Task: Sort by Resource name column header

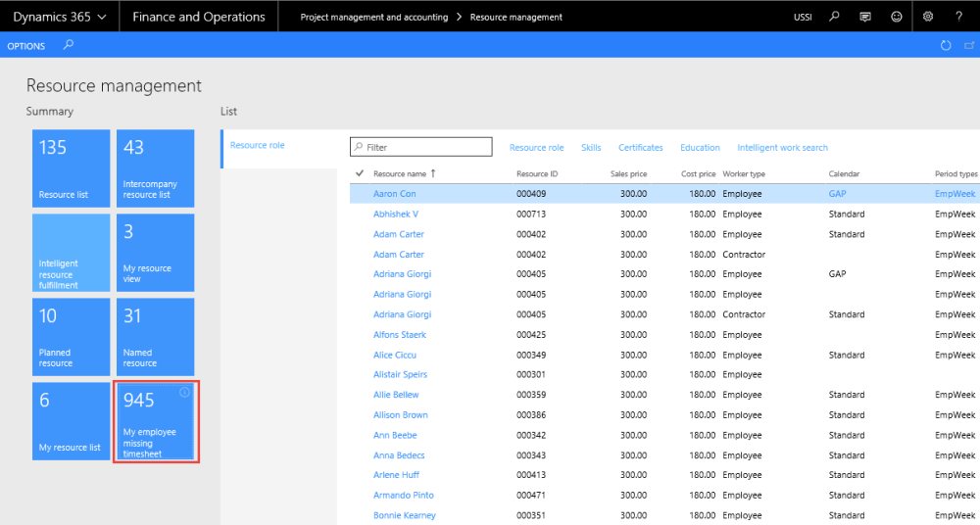Action: point(400,173)
